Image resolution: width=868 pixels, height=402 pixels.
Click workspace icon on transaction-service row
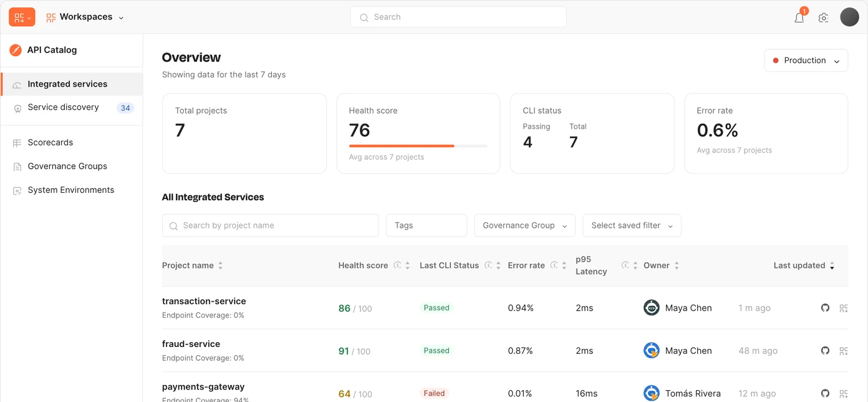click(x=844, y=308)
